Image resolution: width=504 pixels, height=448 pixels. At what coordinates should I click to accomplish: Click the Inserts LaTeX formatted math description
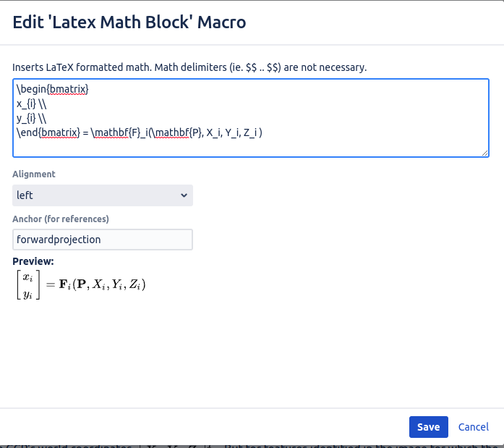point(189,67)
